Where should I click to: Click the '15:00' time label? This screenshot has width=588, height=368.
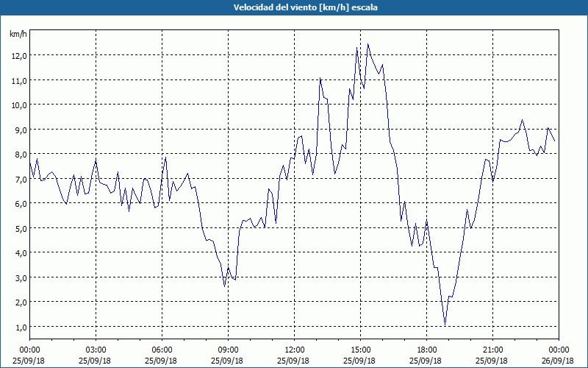click(360, 350)
